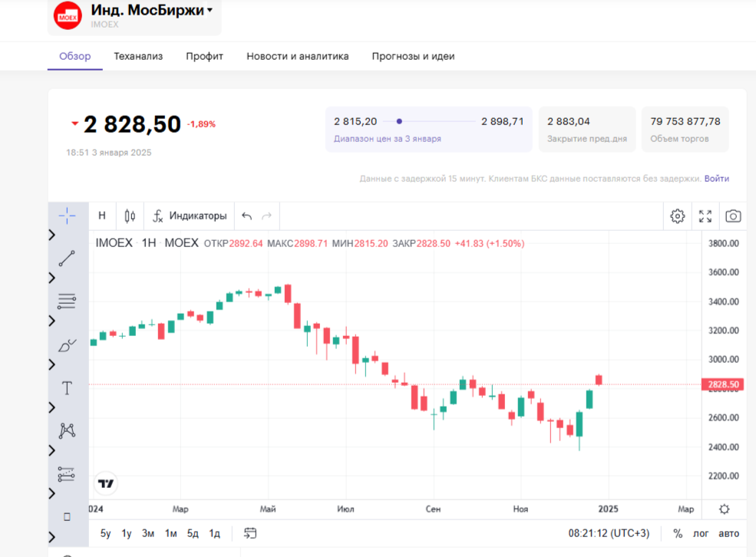Select the text annotation tool
The image size is (756, 557).
pos(67,388)
